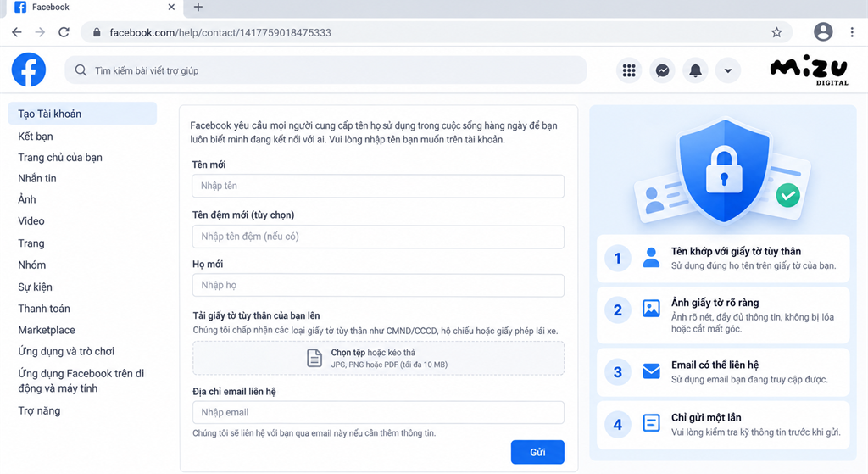This screenshot has height=474, width=868.
Task: Open Trang chủ của bạn section
Action: tap(60, 157)
